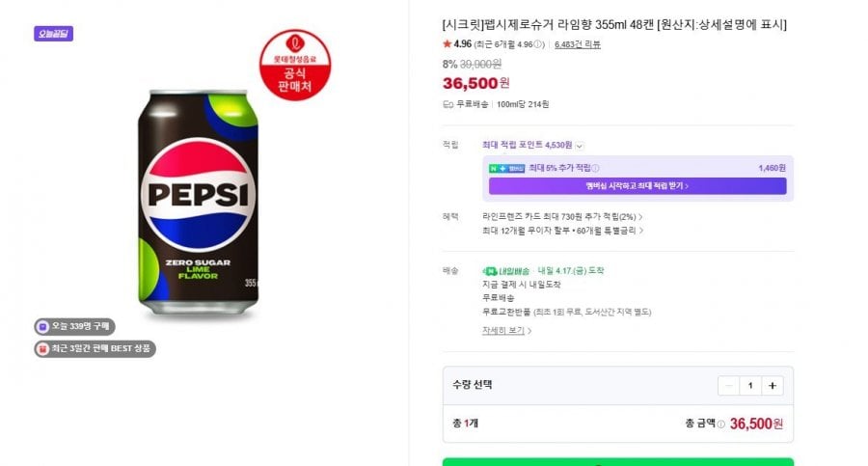Click the N+ membership badge icon
Viewport: 868px width, 466px height.
click(x=498, y=168)
